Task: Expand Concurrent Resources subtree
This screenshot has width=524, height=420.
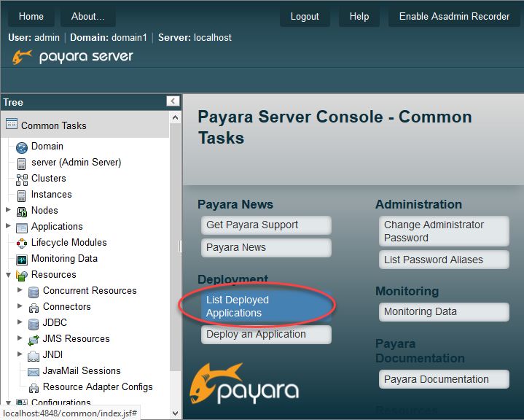Action: click(x=20, y=290)
